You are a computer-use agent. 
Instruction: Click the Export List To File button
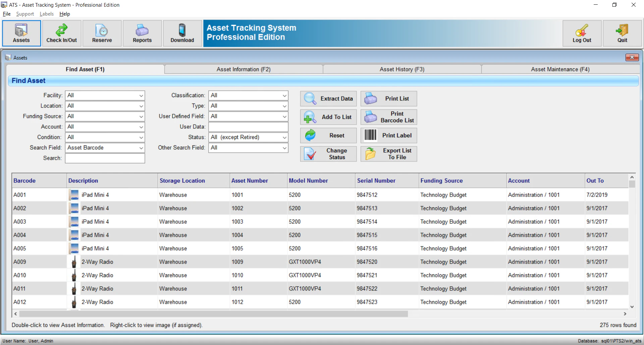388,154
